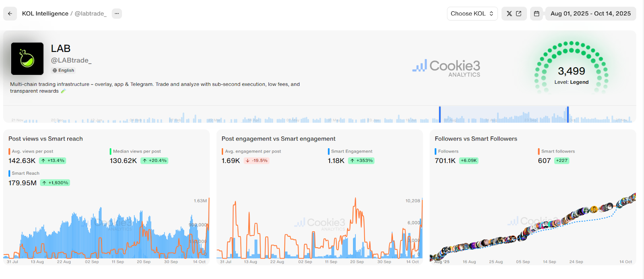Click the @labtrade_ breadcrumb text

point(91,14)
